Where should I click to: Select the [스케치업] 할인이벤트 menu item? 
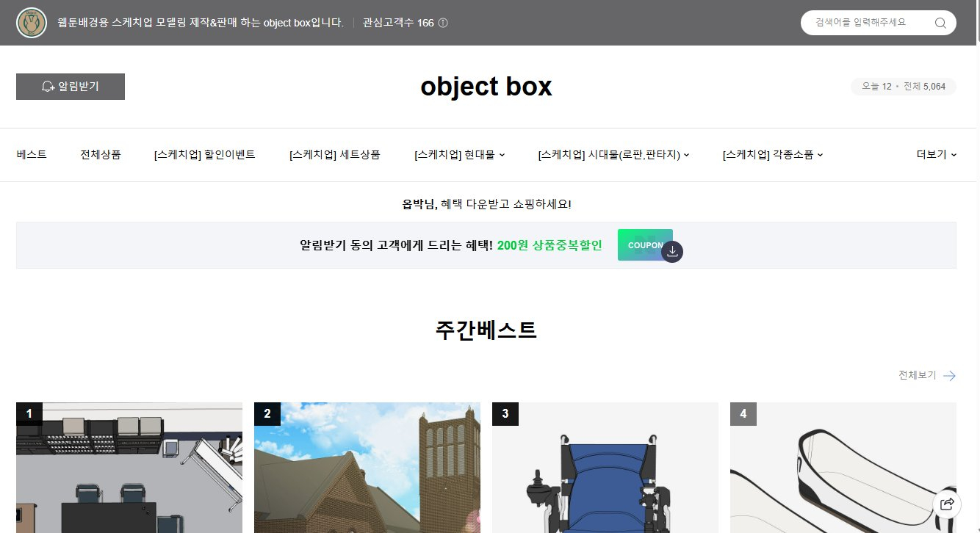click(x=205, y=155)
